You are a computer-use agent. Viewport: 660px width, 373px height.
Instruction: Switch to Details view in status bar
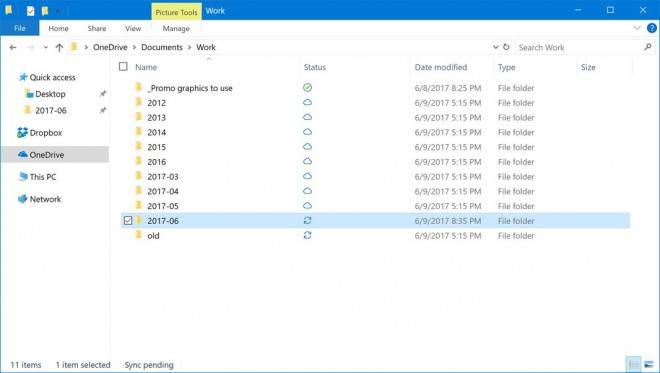click(x=633, y=364)
